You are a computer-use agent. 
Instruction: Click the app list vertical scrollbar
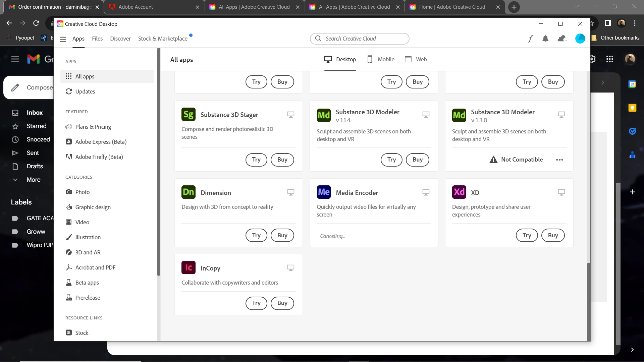coord(588,302)
